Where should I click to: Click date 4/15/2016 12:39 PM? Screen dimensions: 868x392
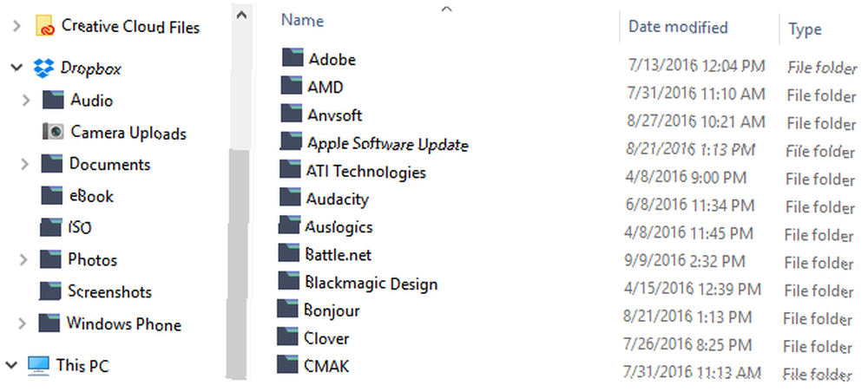click(692, 289)
